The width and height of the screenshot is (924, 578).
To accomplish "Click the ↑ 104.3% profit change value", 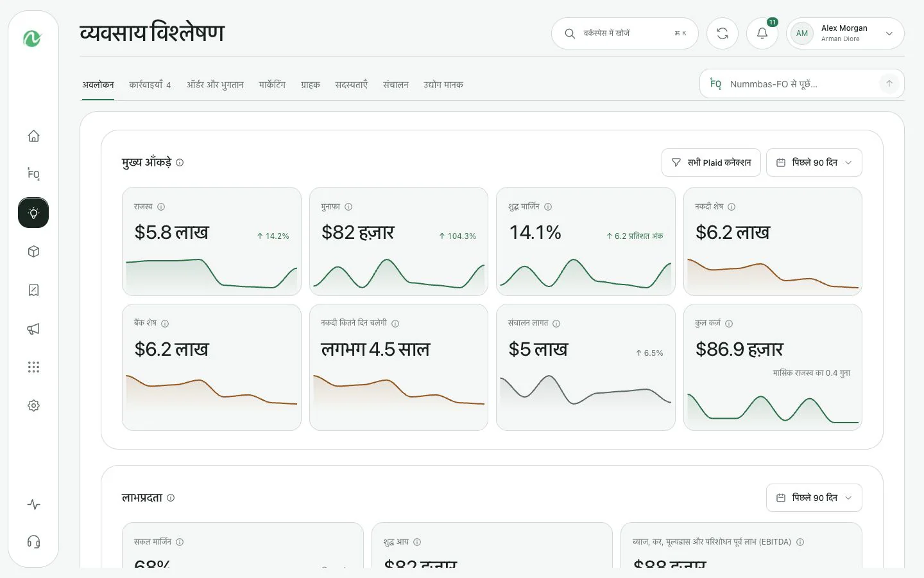I will (458, 236).
